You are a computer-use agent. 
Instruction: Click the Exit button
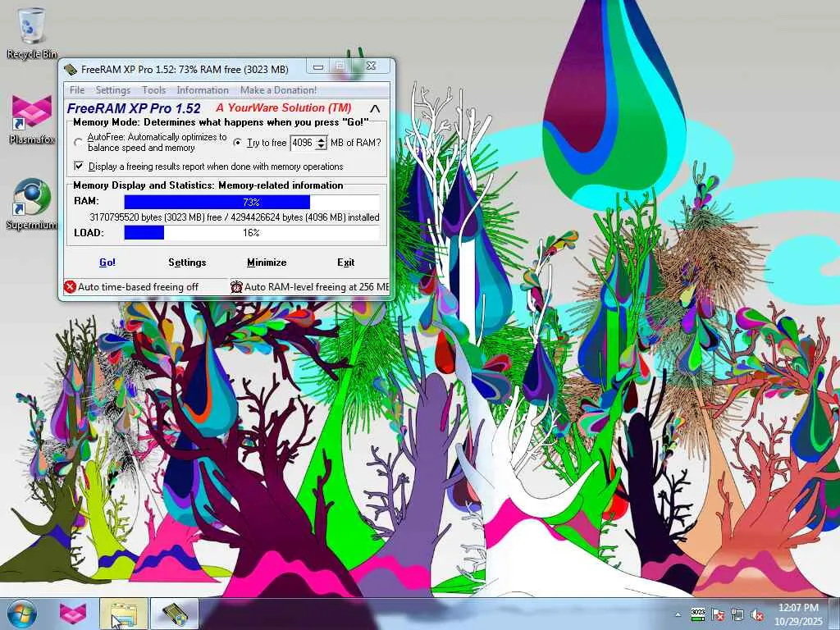[345, 262]
